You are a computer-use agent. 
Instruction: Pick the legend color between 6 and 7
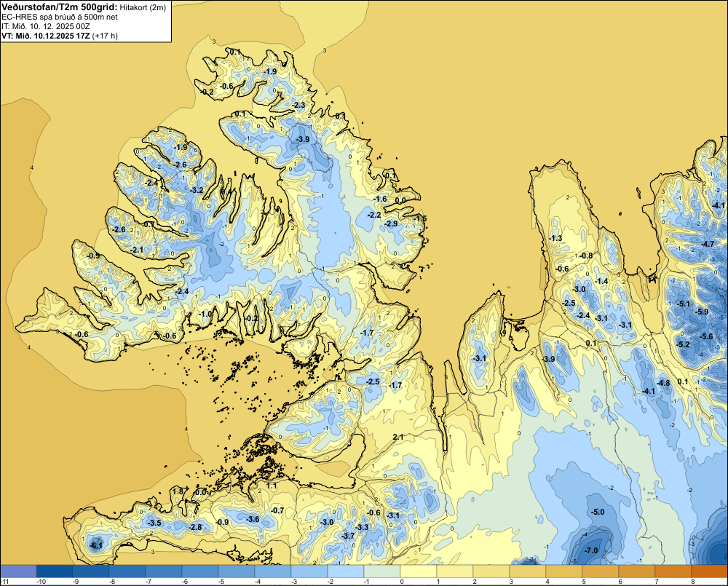pyautogui.click(x=637, y=571)
